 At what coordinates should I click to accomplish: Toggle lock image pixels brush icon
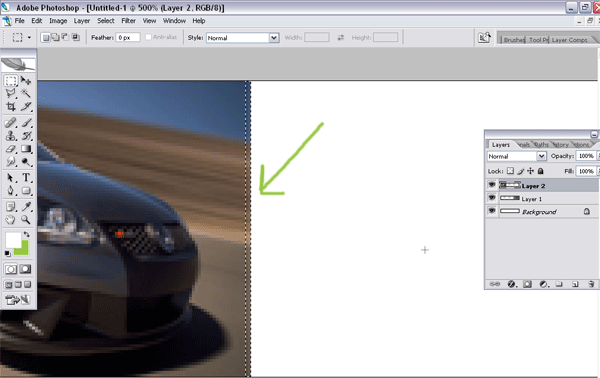(520, 171)
